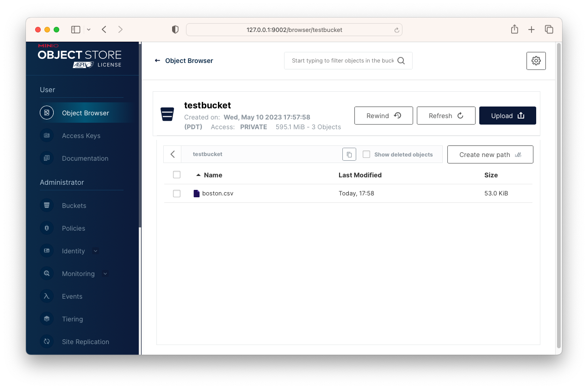Open Documentation in the sidebar
This screenshot has height=389, width=588.
(x=85, y=158)
